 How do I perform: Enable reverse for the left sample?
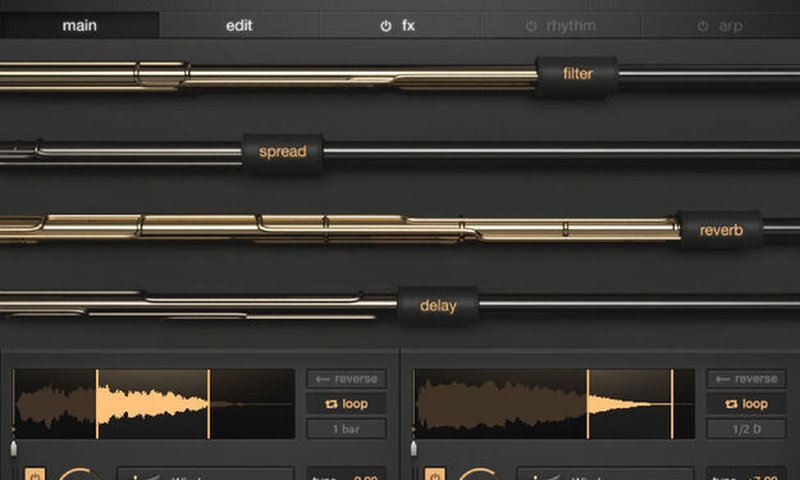point(346,379)
